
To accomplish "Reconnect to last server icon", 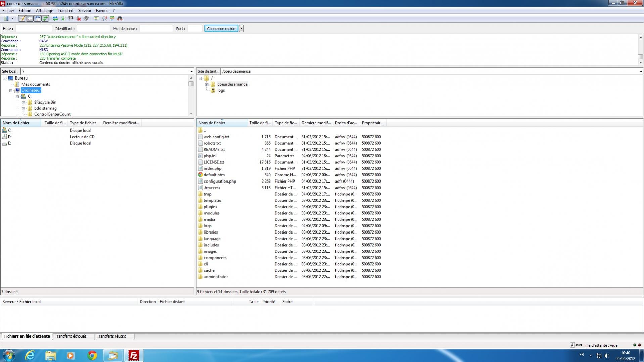I will click(86, 18).
